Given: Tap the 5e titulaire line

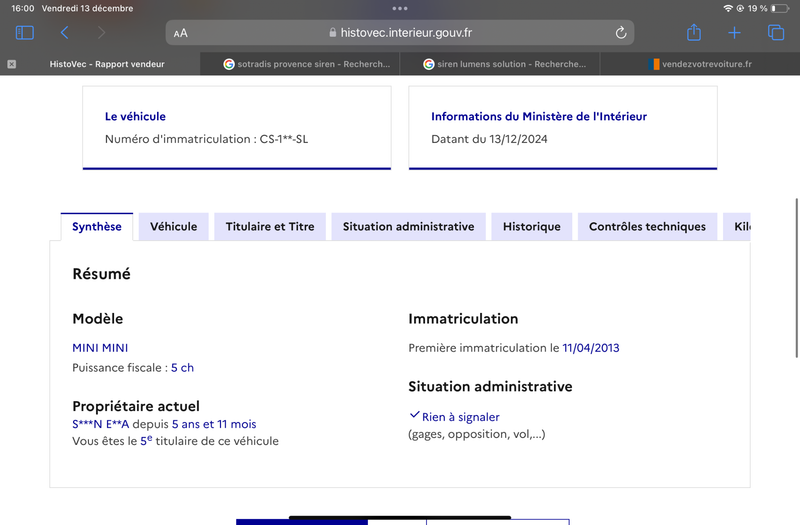Looking at the screenshot, I should 176,441.
